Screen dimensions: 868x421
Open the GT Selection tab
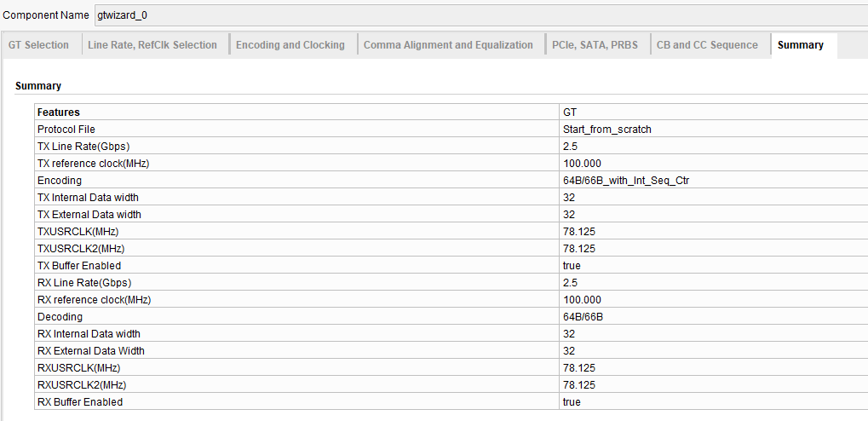click(x=38, y=45)
